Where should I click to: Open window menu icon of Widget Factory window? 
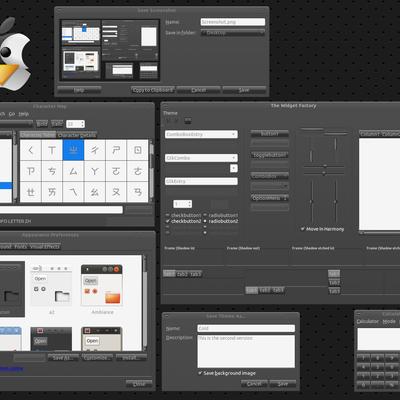165,106
